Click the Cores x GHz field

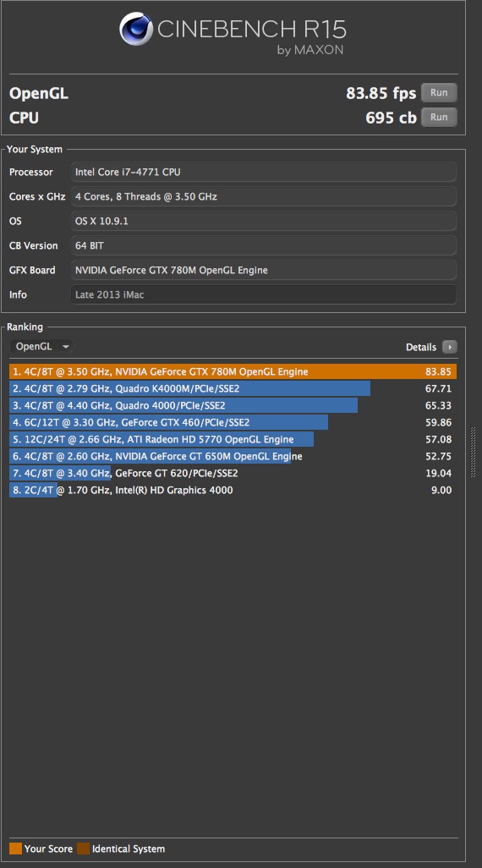click(x=264, y=196)
